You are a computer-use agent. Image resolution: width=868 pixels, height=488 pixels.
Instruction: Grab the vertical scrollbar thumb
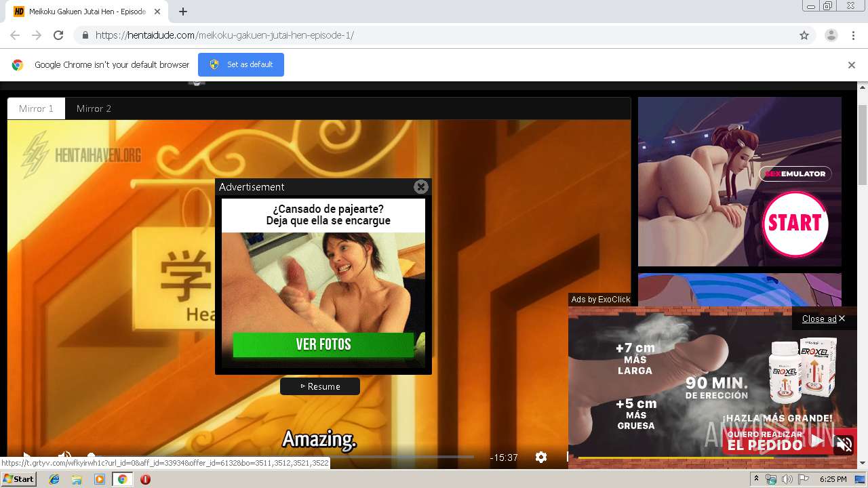pyautogui.click(x=863, y=144)
